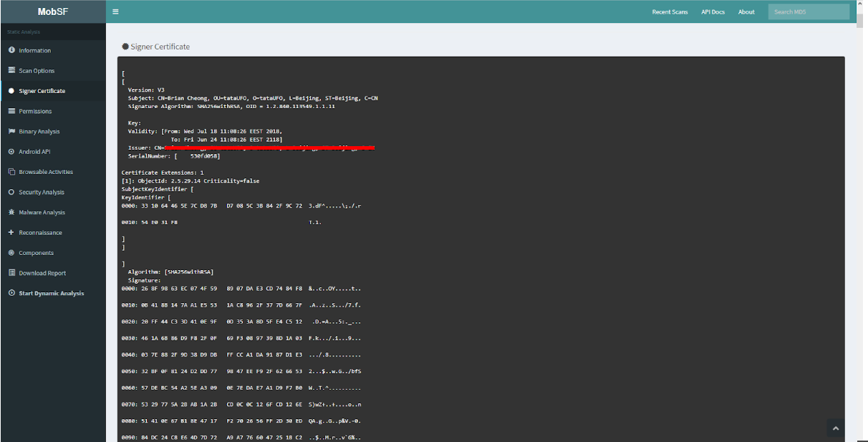The image size is (868, 442).
Task: Click the Permissions list icon
Action: pos(11,111)
